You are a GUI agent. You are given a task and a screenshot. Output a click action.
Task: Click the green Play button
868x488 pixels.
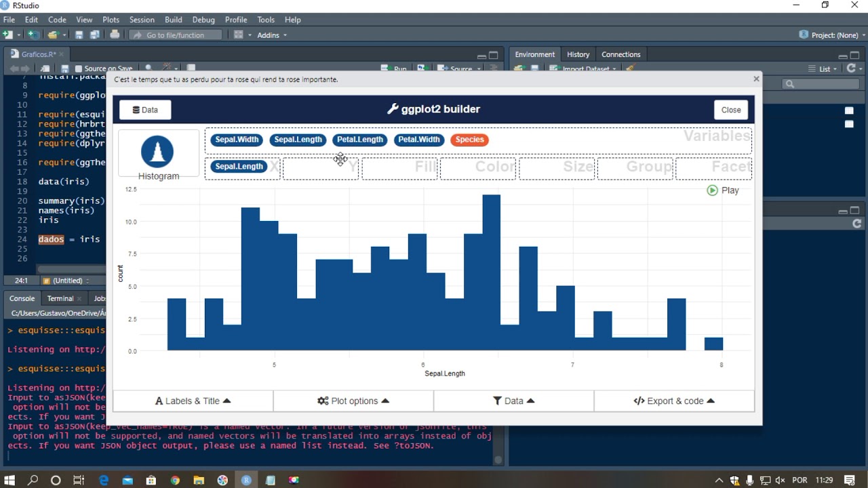pyautogui.click(x=723, y=190)
